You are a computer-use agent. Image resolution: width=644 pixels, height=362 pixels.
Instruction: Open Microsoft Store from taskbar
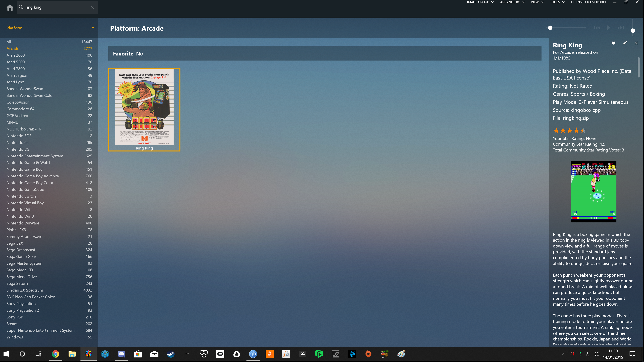coord(138,354)
